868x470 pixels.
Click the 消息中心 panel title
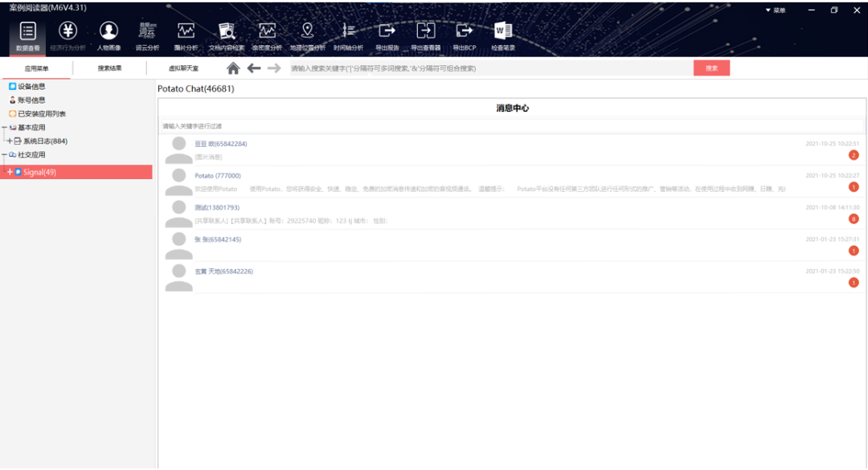tap(512, 108)
